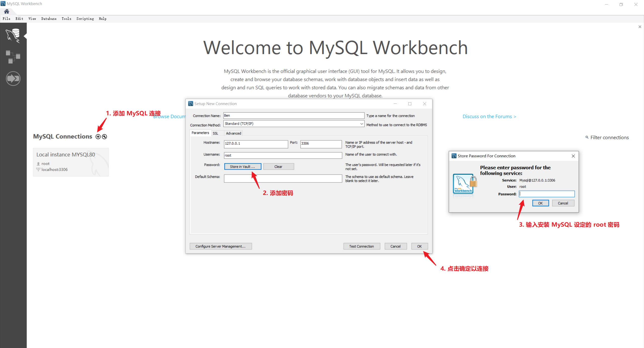Image resolution: width=644 pixels, height=348 pixels.
Task: Select the MySQL connections dolphin sidebar icon
Action: [x=13, y=35]
